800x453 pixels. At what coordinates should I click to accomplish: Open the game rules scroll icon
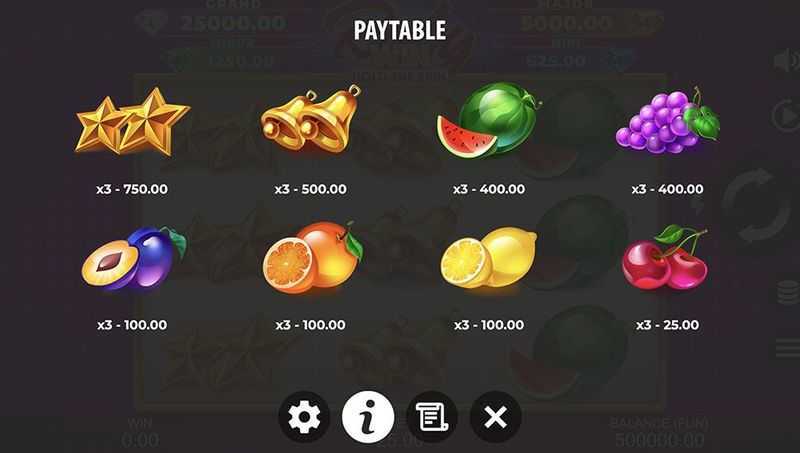click(432, 417)
